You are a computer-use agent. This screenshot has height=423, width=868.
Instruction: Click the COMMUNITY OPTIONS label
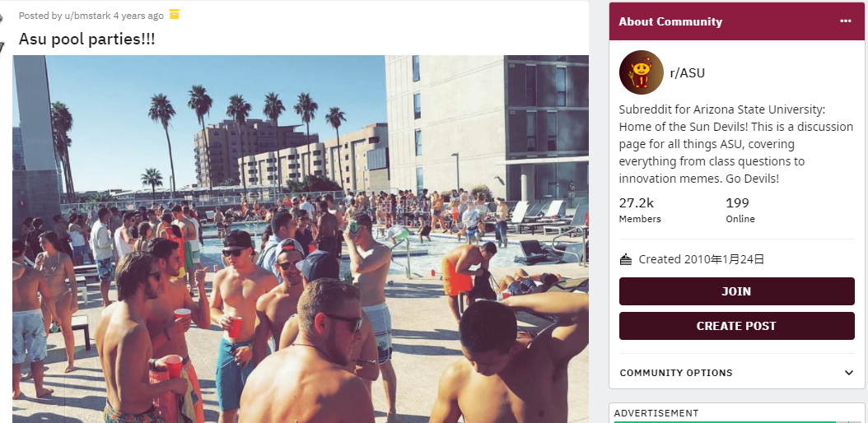pos(676,373)
